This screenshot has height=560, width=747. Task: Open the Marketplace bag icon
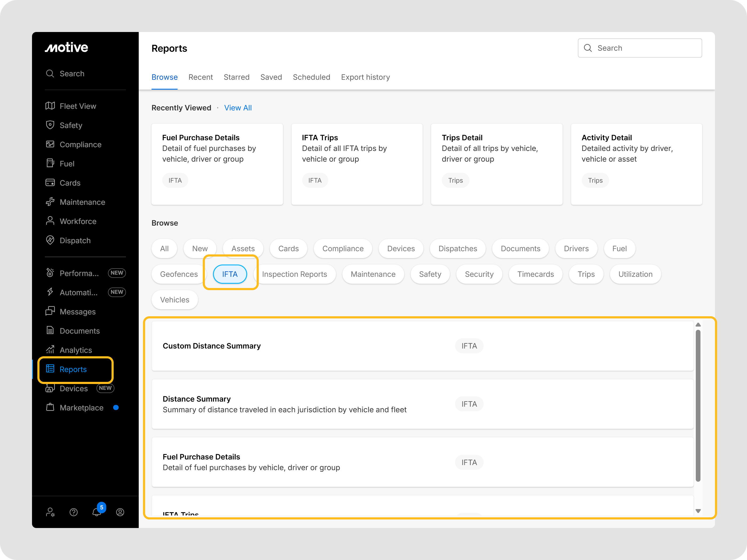pyautogui.click(x=50, y=407)
